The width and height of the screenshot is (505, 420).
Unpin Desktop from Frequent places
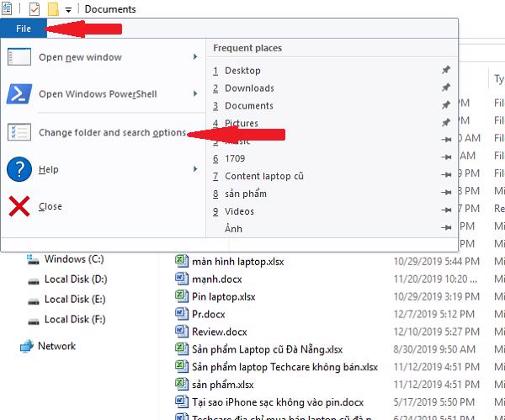click(x=446, y=70)
